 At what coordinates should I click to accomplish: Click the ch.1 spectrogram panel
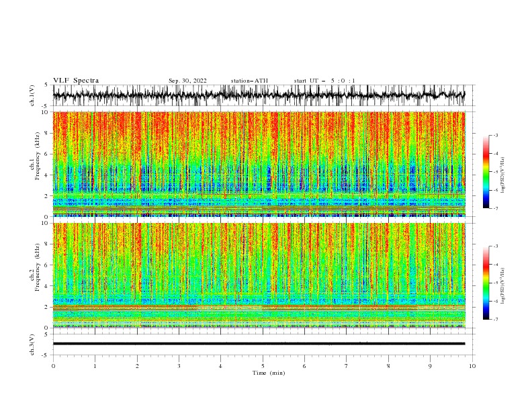(x=259, y=164)
